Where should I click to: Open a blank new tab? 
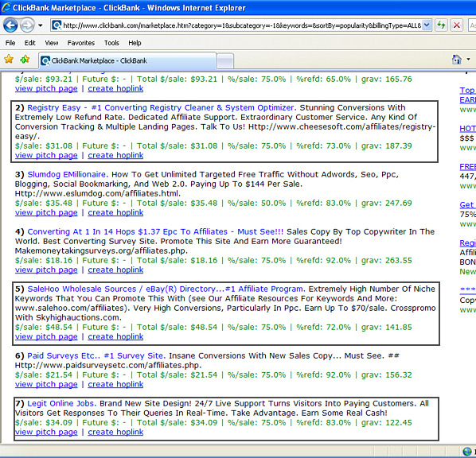tap(225, 61)
